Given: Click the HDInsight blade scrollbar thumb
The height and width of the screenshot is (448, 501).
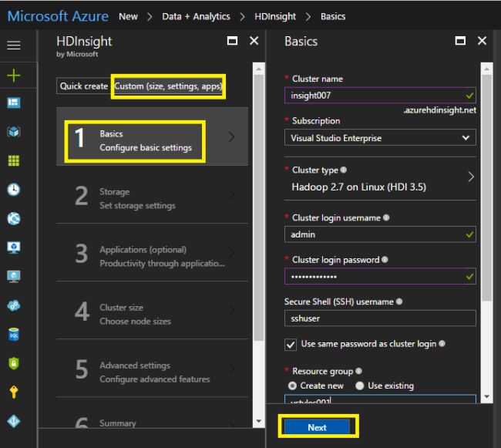Looking at the screenshot, I should click(259, 207).
